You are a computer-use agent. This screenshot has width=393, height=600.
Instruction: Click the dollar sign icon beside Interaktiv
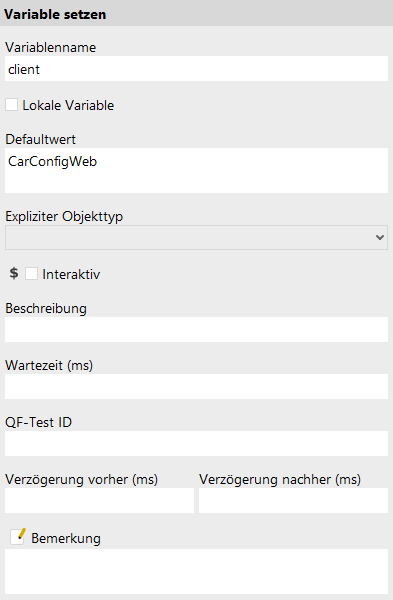14,273
